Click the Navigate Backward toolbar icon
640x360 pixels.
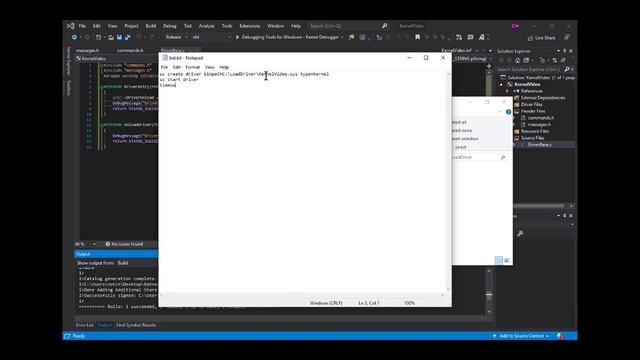(x=74, y=37)
